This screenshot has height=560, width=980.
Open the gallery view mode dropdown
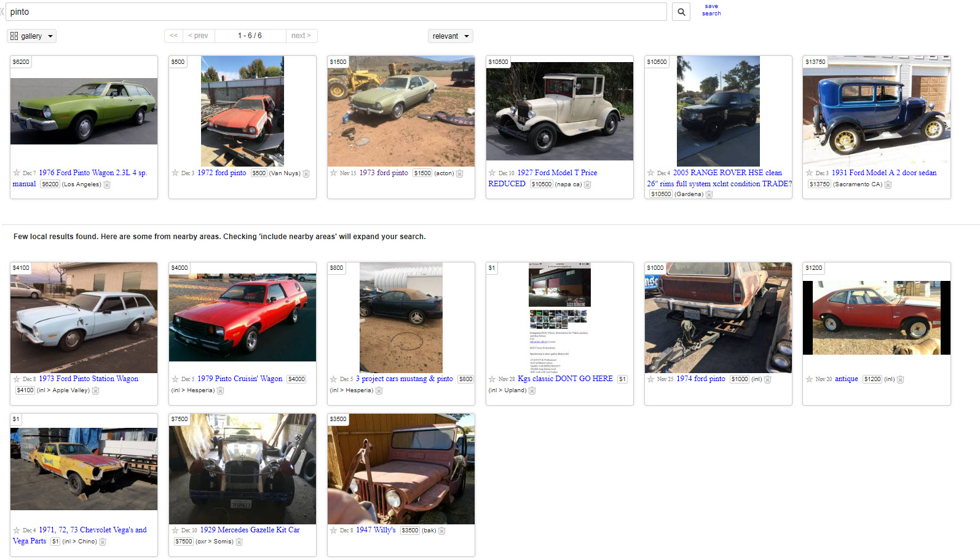tap(31, 36)
